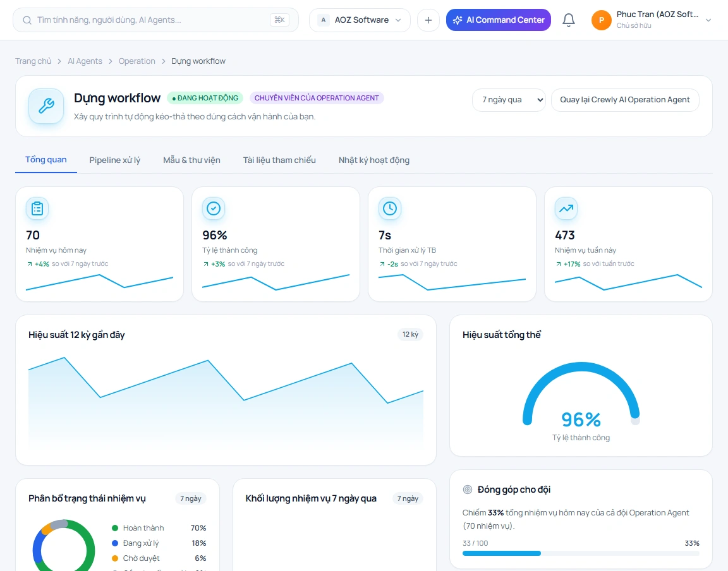The image size is (728, 571).
Task: Click the wrench icon of Dựng workflow
Action: pos(46,106)
